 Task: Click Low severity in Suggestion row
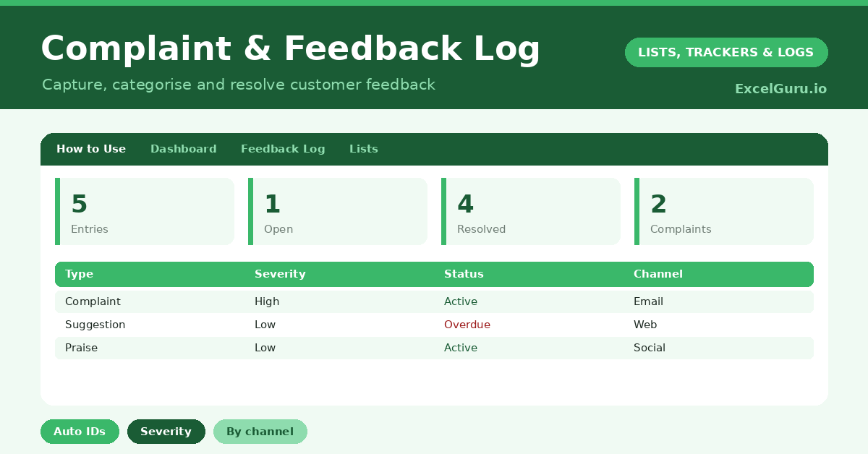[x=265, y=325]
